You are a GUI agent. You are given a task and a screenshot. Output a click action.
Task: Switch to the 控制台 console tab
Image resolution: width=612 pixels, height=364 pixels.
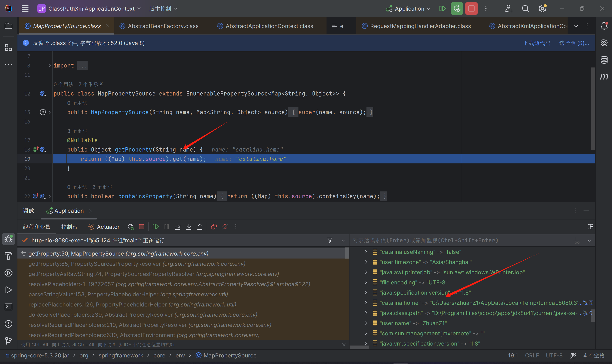[69, 227]
